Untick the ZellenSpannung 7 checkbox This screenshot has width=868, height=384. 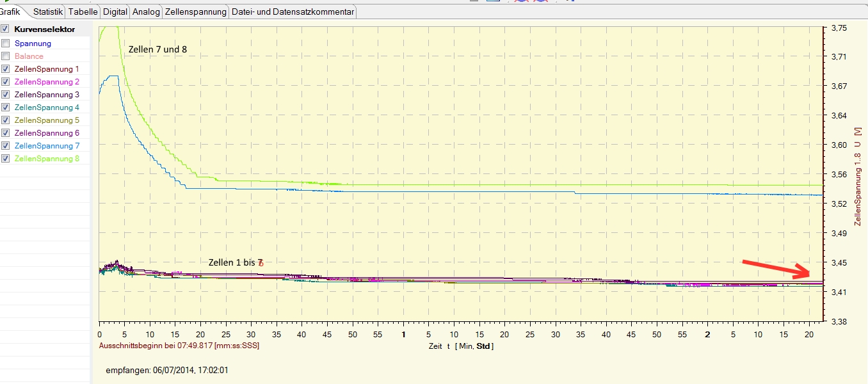tap(5, 146)
